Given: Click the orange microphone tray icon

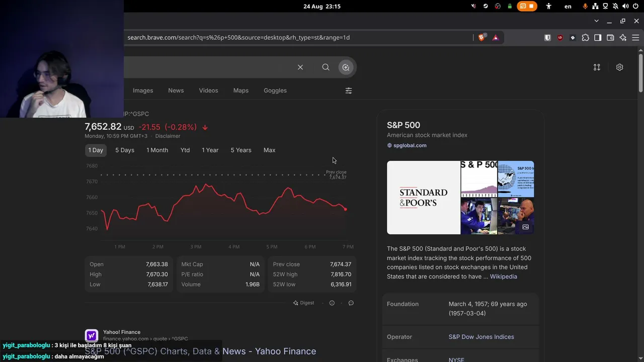Looking at the screenshot, I should 585,7.
